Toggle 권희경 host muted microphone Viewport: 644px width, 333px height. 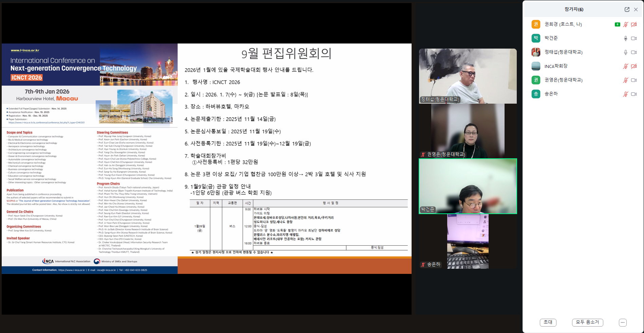point(625,24)
